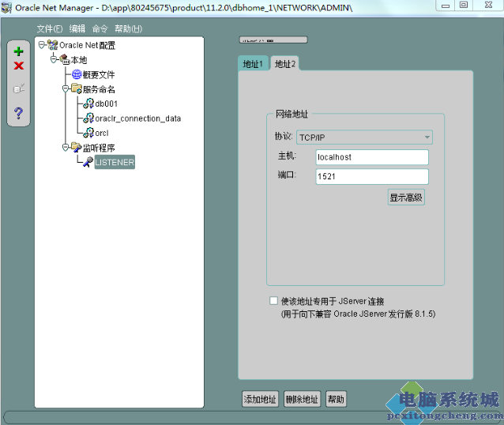
Task: Click the 端口 1521 input field
Action: [x=372, y=176]
